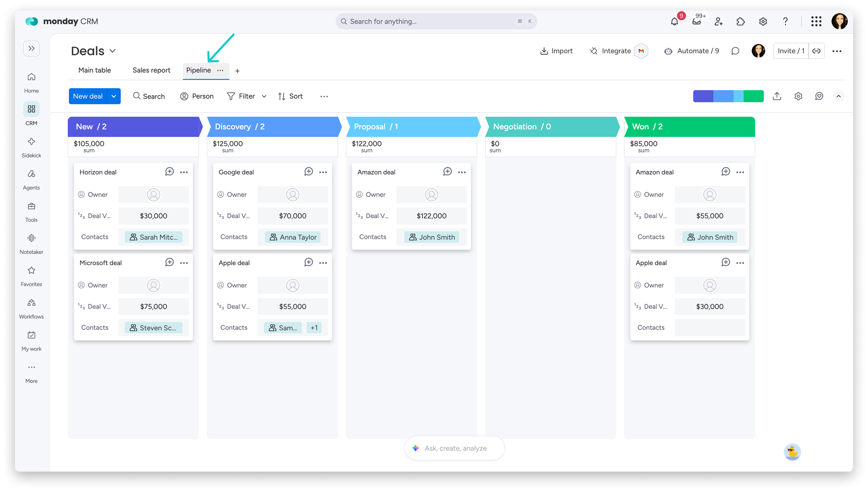The height and width of the screenshot is (491, 868).
Task: Add a new board view
Action: (237, 71)
